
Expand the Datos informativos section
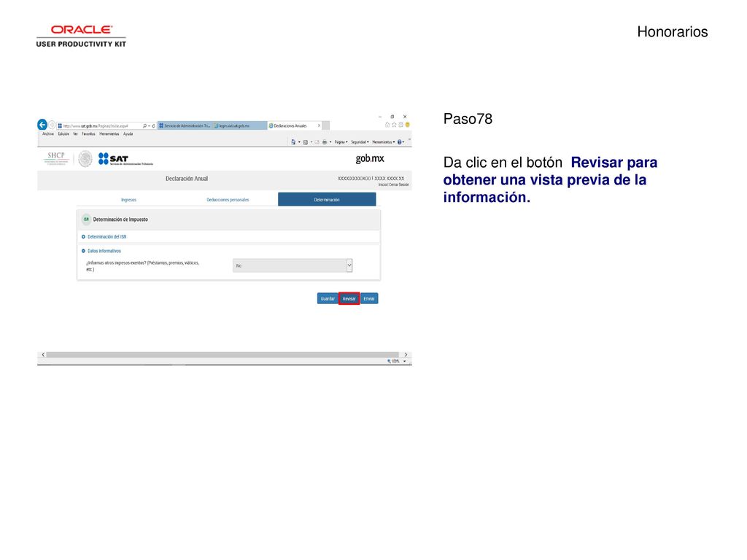[x=101, y=251]
